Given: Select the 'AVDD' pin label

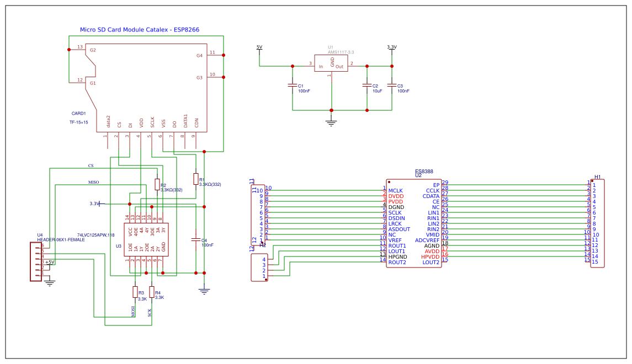Looking at the screenshot, I should coord(432,251).
